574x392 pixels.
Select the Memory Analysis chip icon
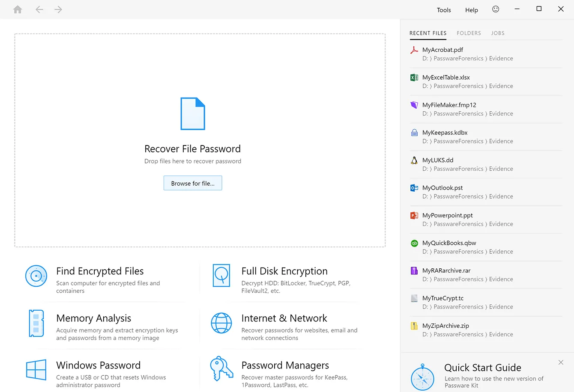coord(36,323)
